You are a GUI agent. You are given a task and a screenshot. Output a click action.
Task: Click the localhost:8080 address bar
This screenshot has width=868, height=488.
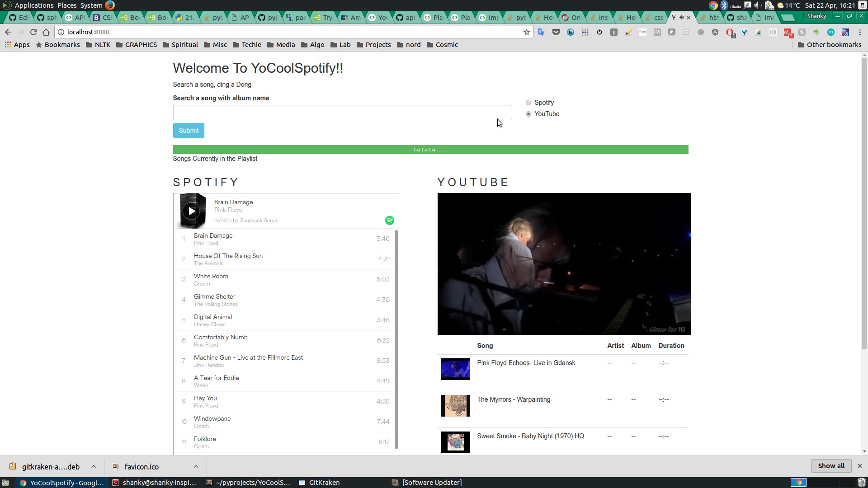click(289, 32)
